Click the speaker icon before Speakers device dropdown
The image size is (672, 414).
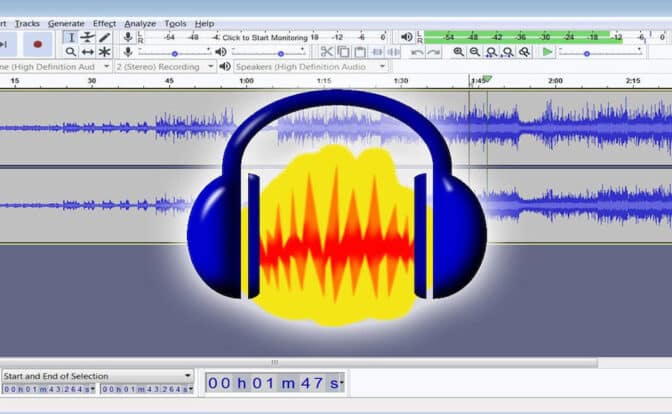click(225, 66)
